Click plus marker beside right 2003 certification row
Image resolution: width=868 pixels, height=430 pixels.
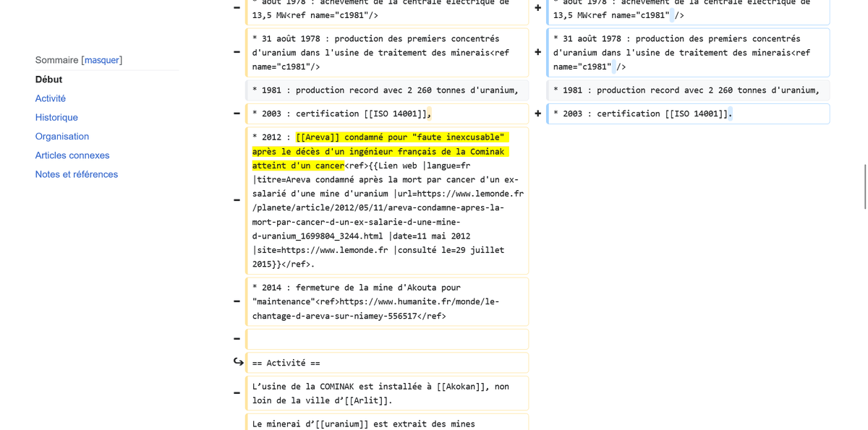tap(537, 113)
